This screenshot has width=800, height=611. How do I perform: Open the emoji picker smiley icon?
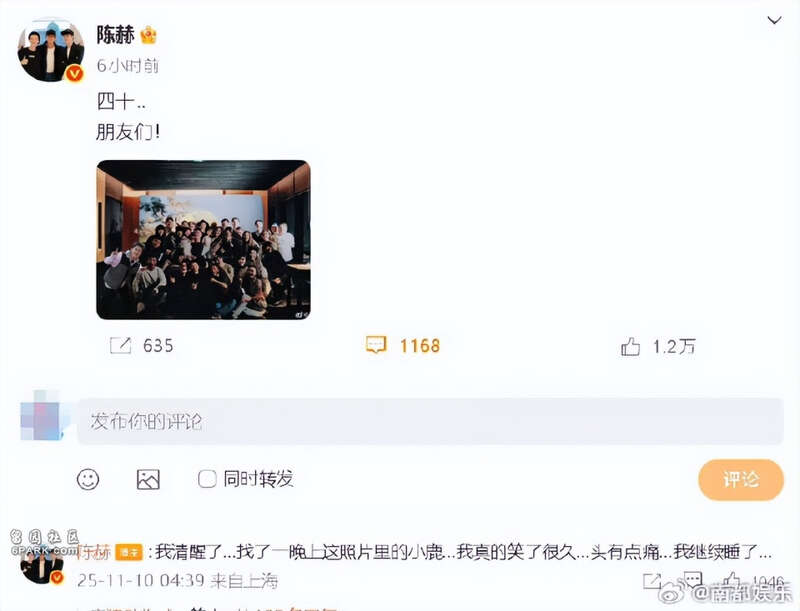coord(88,479)
